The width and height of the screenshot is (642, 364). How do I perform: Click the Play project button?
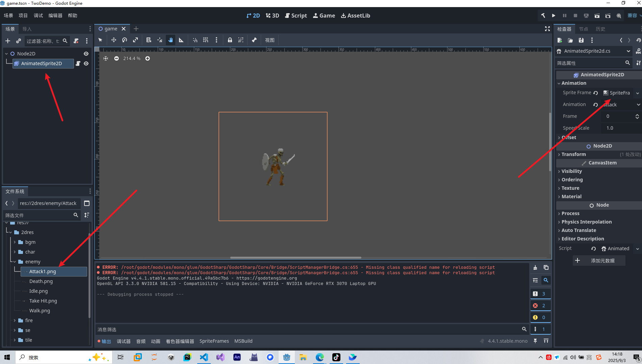pyautogui.click(x=554, y=16)
